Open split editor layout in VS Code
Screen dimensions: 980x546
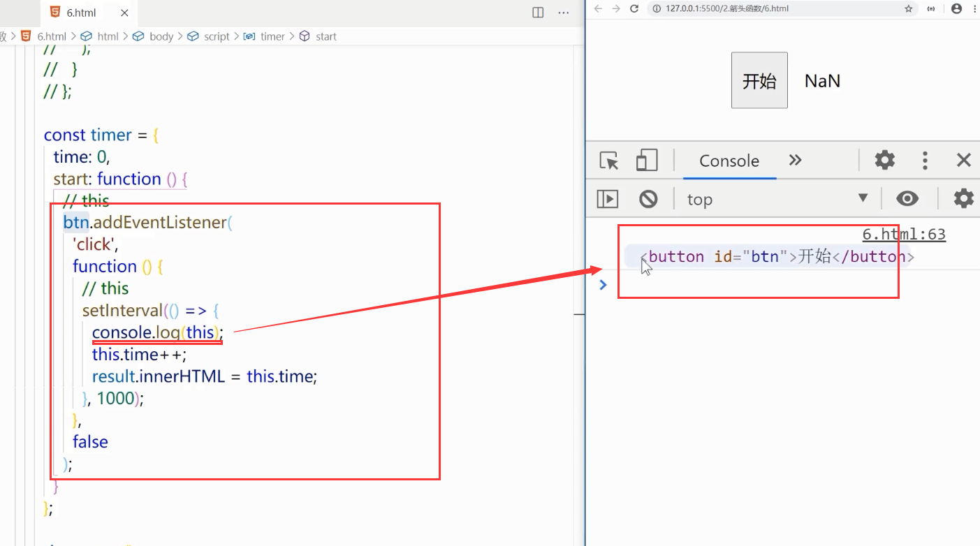pyautogui.click(x=538, y=13)
